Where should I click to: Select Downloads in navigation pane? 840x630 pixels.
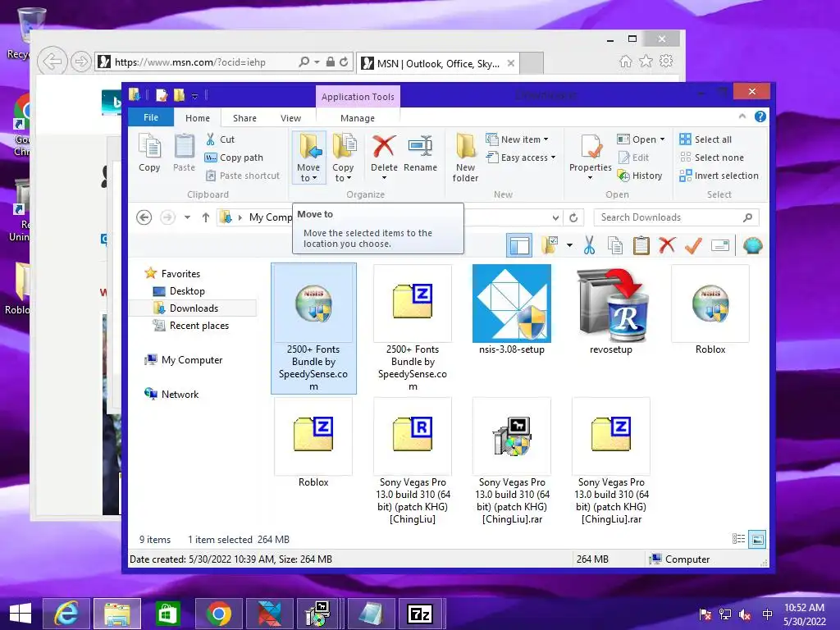pos(194,308)
